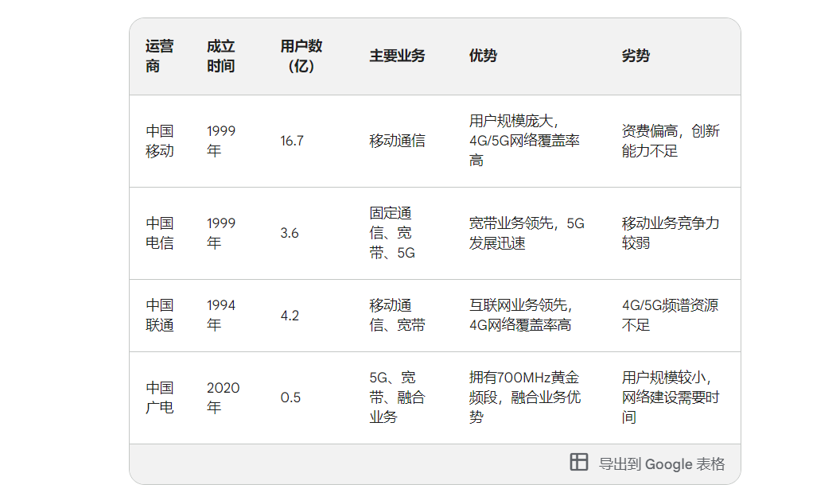
Task: Click the 5G、宽带、融合业务 cell
Action: coord(397,397)
